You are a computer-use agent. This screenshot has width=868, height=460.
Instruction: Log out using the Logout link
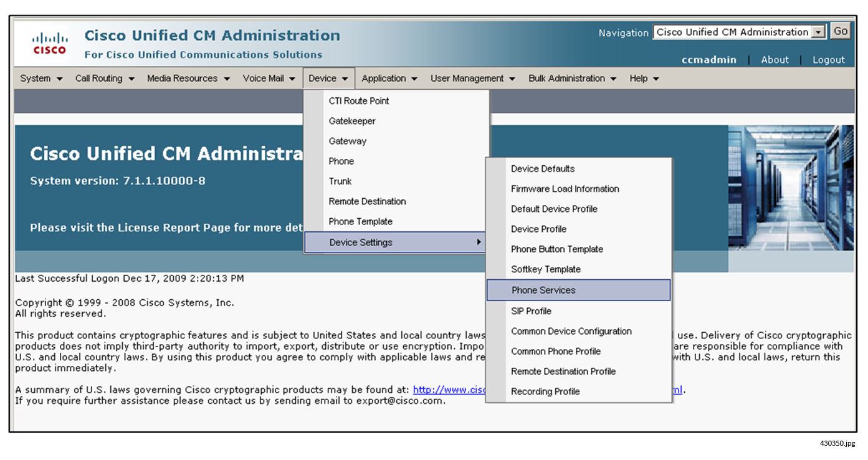point(829,60)
